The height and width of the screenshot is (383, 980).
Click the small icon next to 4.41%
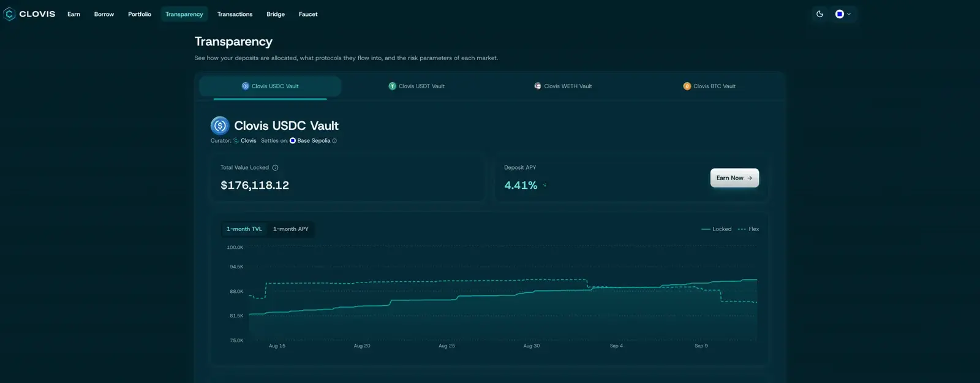coord(545,185)
